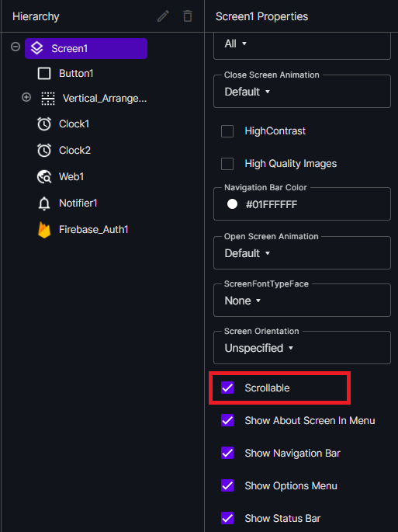
Task: Open the Screen Orientation dropdown
Action: 302,348
